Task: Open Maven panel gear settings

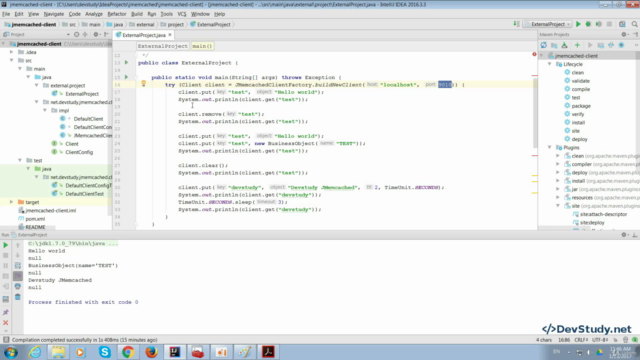Action: (x=624, y=35)
